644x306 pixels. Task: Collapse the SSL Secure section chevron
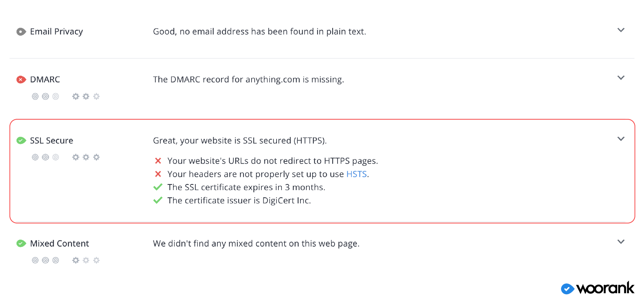[x=621, y=139]
